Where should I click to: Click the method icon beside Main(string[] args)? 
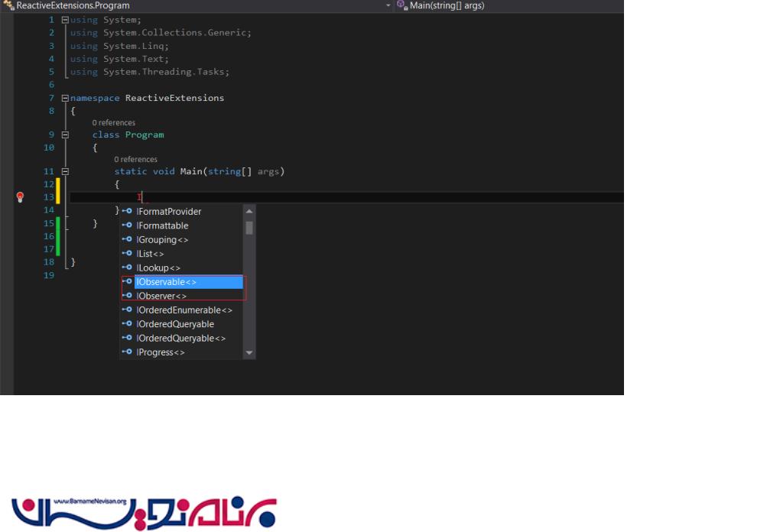point(402,5)
